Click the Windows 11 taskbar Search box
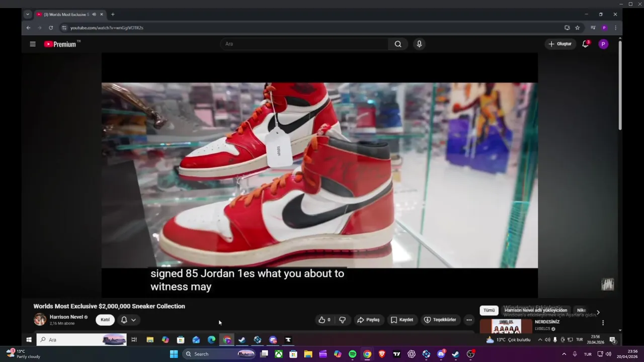This screenshot has height=362, width=644. (219, 354)
